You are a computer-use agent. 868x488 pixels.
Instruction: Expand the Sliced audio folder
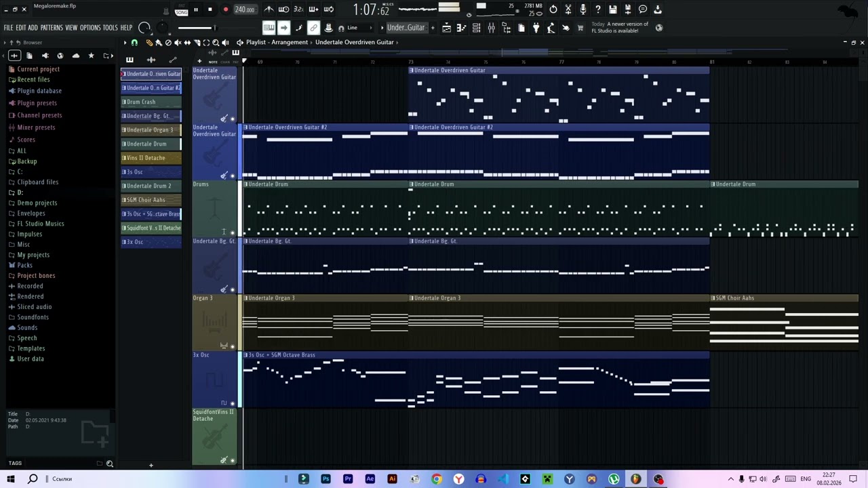(35, 307)
